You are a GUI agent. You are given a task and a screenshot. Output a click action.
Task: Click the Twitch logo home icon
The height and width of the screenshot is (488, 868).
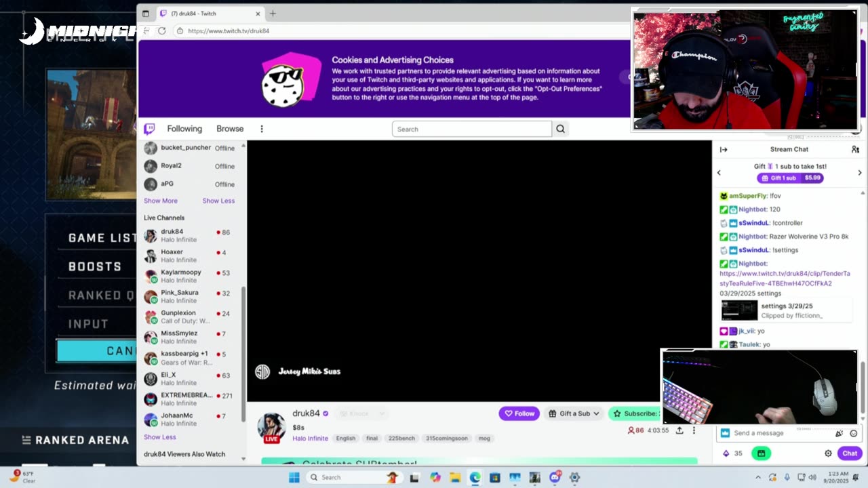(x=149, y=129)
